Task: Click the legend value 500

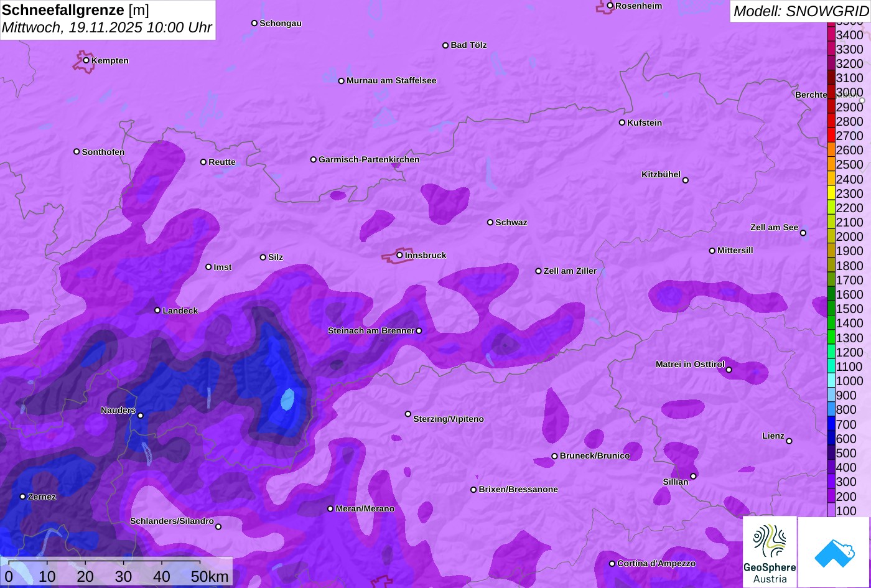Action: click(846, 453)
